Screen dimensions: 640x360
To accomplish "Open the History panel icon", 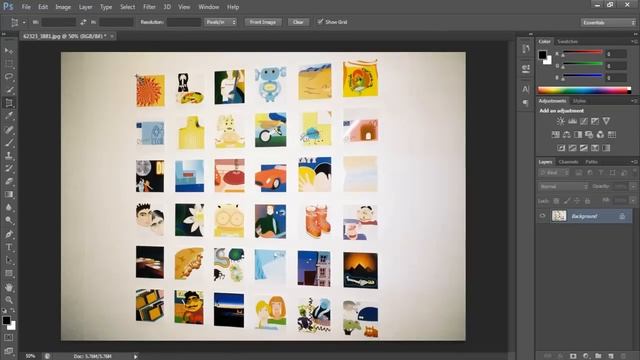I will pos(526,49).
